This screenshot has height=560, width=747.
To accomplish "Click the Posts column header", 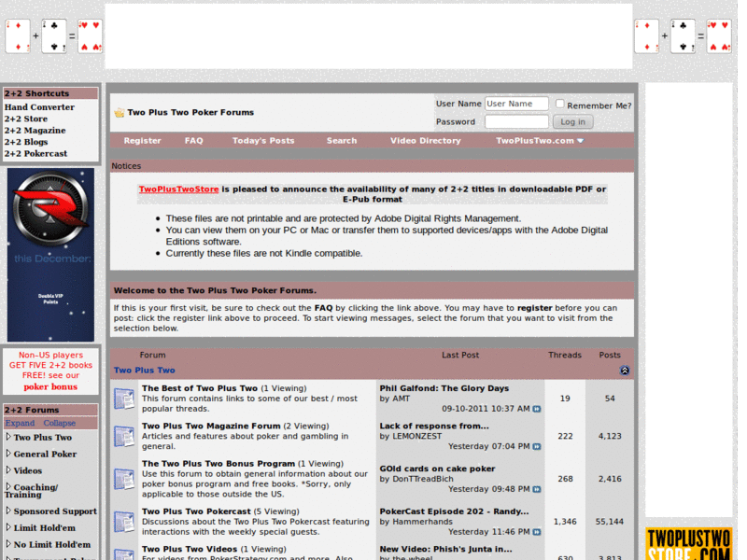I will tap(610, 356).
